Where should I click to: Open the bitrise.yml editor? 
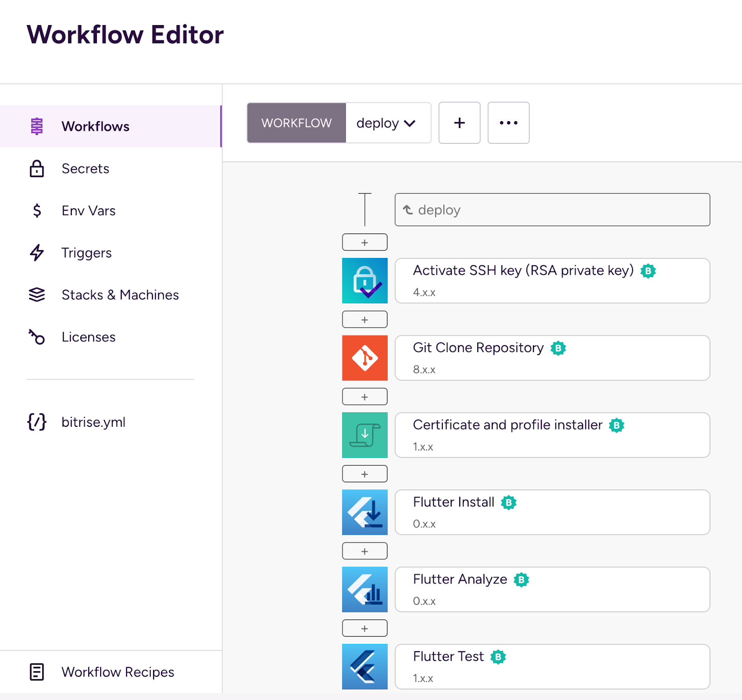(93, 422)
